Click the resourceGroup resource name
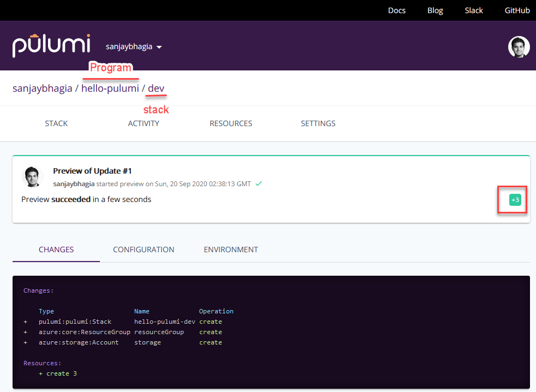 (x=159, y=332)
